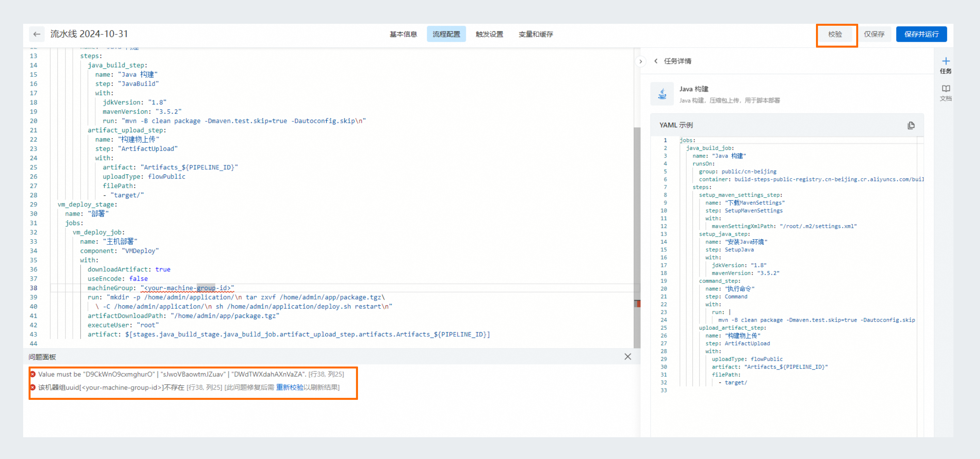This screenshot has width=980, height=459.
Task: Click the 重新校验 link in the problems panel
Action: tap(290, 387)
